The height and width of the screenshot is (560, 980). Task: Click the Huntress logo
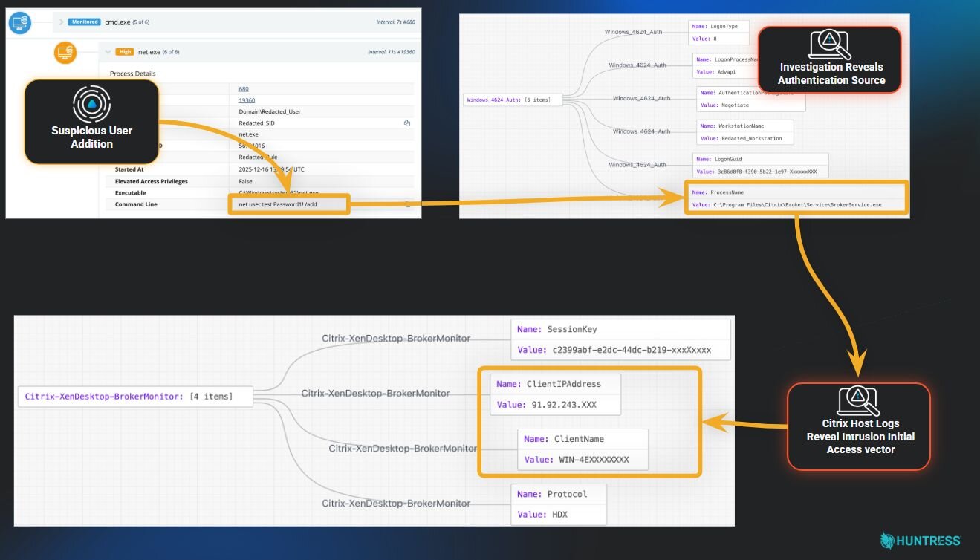pos(920,541)
